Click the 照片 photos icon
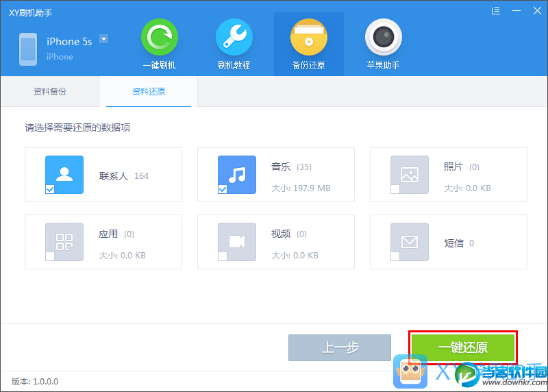 pyautogui.click(x=410, y=175)
